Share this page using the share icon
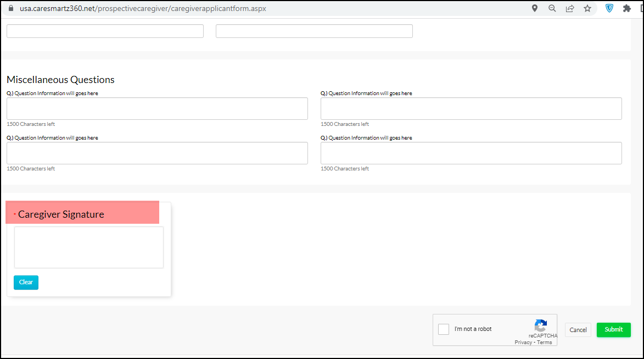The height and width of the screenshot is (359, 644). pos(570,9)
